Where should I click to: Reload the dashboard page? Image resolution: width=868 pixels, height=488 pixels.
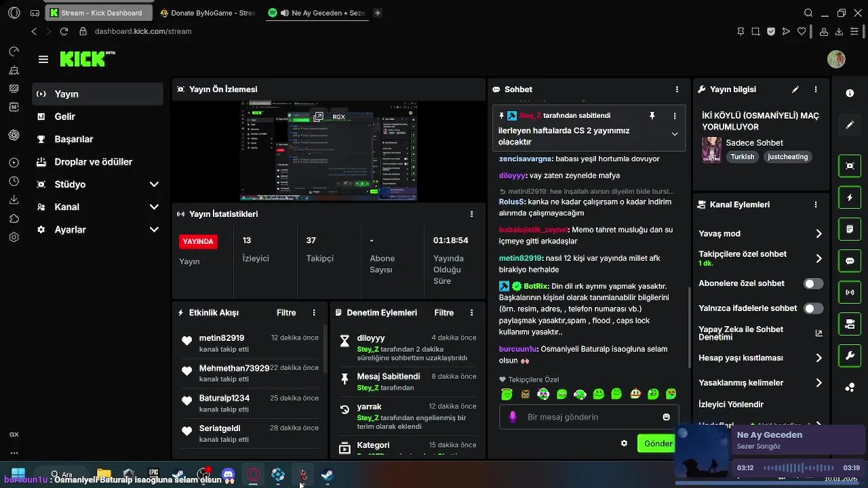click(64, 31)
